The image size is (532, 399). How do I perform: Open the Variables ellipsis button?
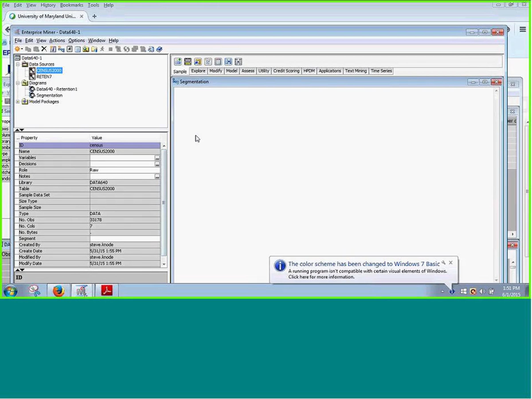(157, 158)
